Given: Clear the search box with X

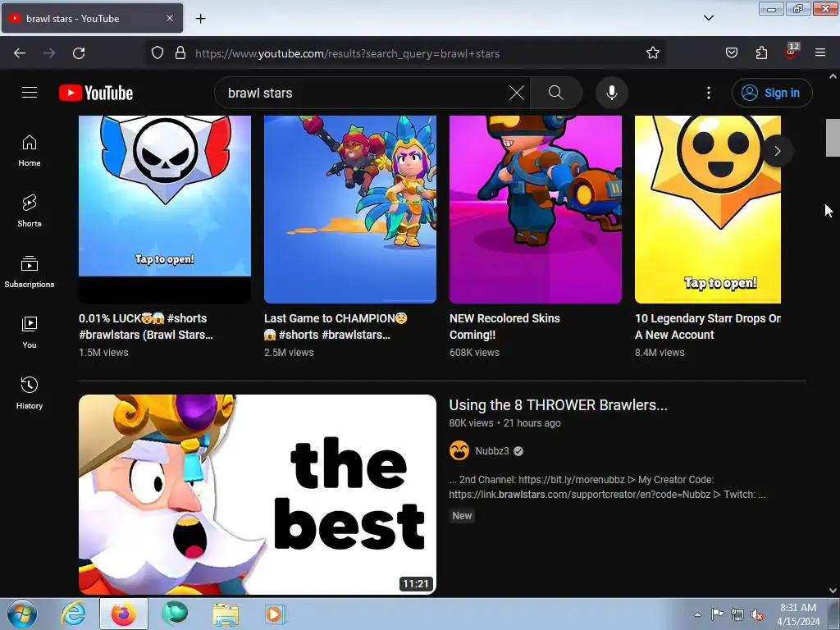Looking at the screenshot, I should coord(517,93).
